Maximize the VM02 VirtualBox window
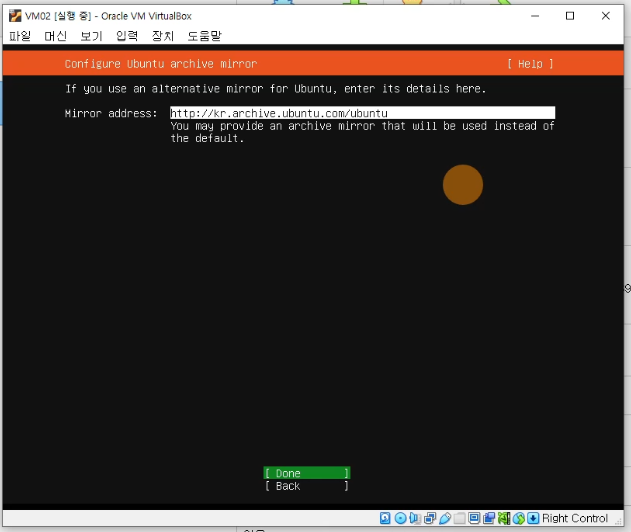 click(570, 16)
